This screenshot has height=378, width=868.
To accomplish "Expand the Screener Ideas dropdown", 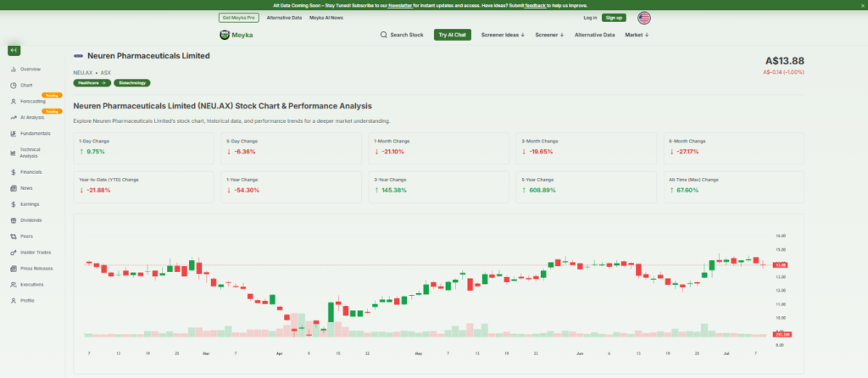I will [x=503, y=35].
